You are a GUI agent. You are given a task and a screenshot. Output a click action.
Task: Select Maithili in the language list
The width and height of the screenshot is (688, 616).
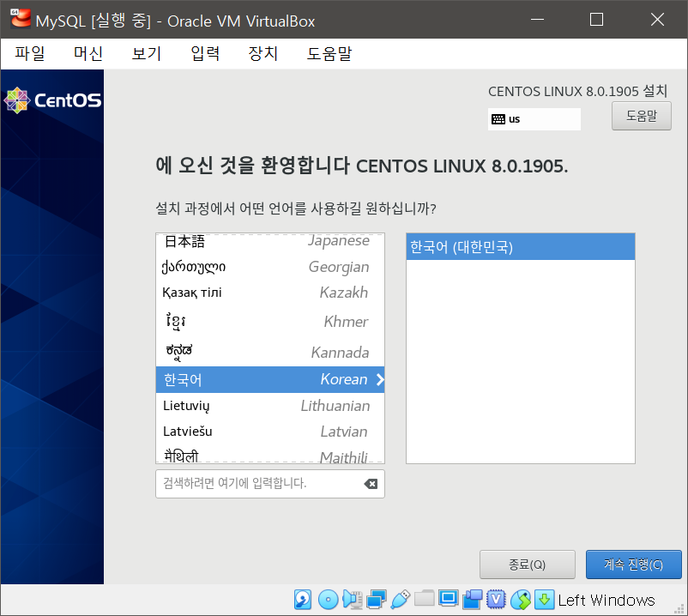click(270, 456)
